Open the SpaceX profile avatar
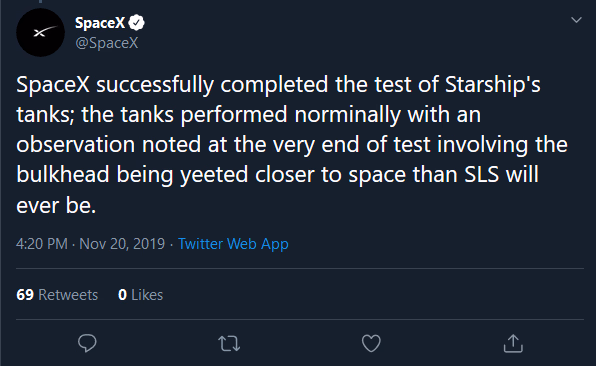This screenshot has height=366, width=596. pos(40,33)
